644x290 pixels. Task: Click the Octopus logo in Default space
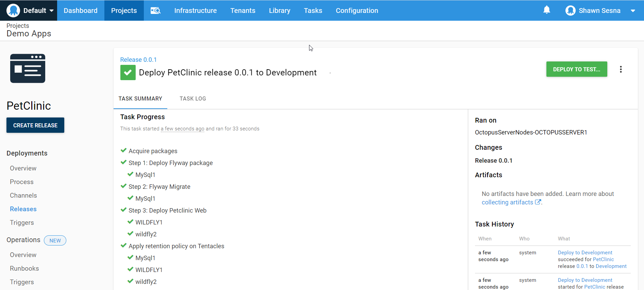(13, 11)
